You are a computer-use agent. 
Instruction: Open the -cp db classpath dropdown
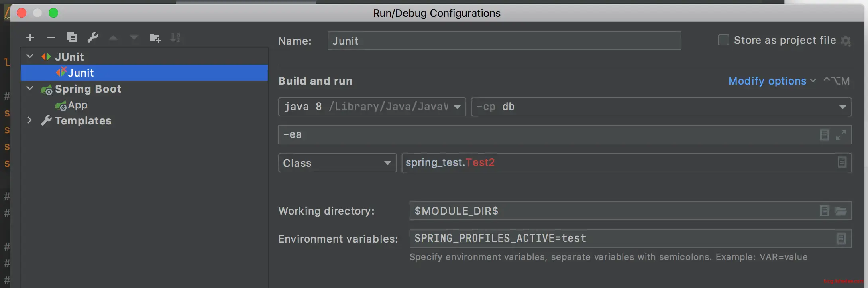pos(842,107)
